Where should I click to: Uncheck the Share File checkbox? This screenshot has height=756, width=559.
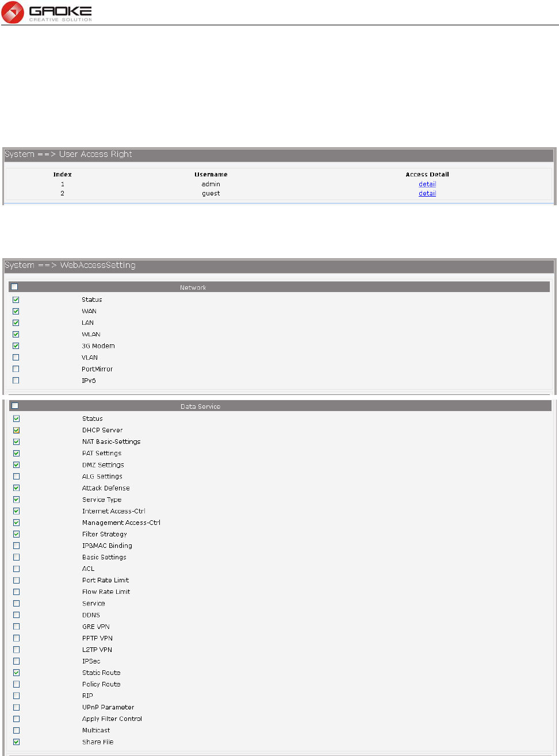[17, 742]
